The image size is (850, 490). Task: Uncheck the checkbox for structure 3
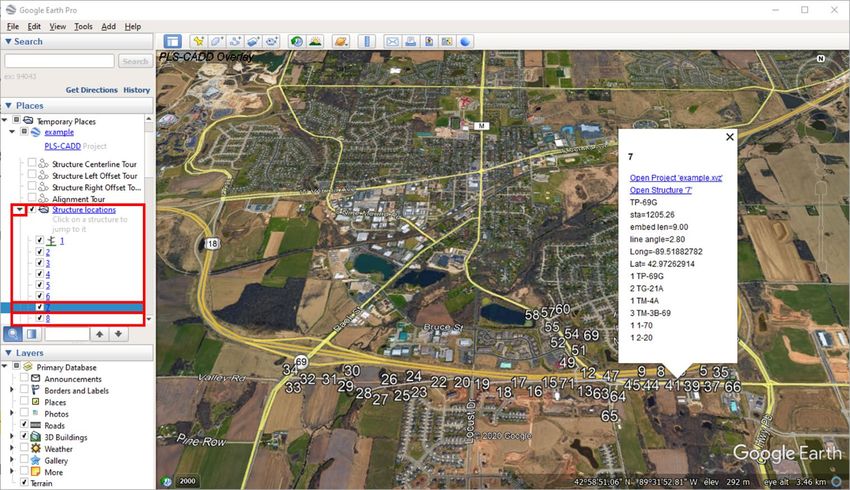[x=40, y=262]
